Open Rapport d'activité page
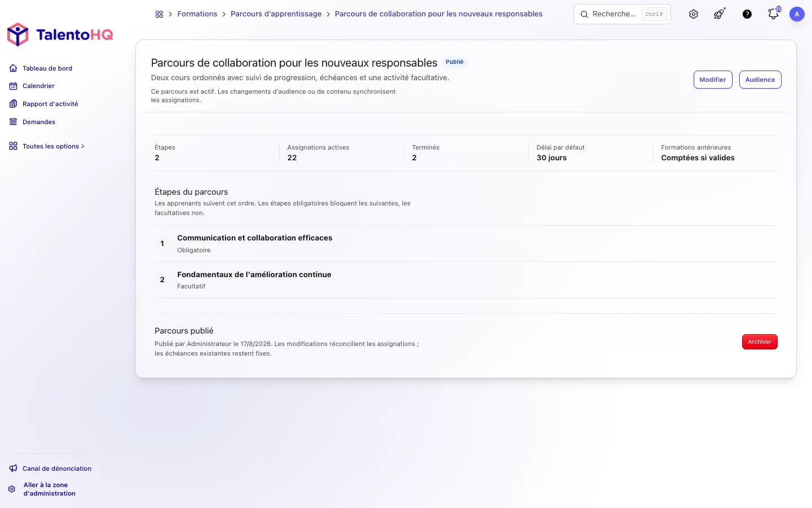This screenshot has height=508, width=812. pos(50,104)
